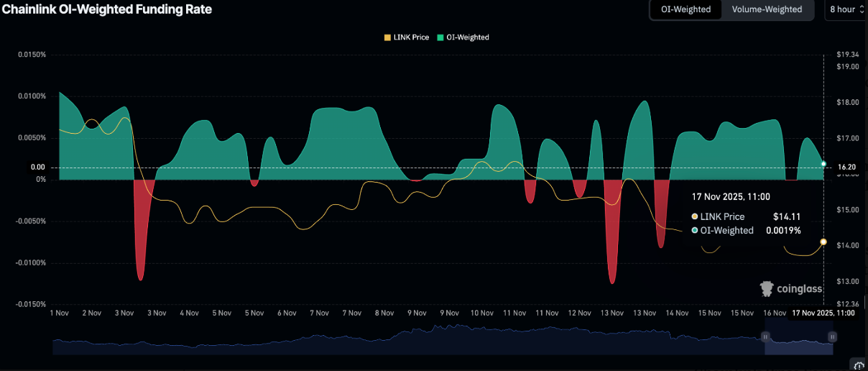The height and width of the screenshot is (371, 868).
Task: Click the 16.20 price label on right axis
Action: tap(846, 167)
